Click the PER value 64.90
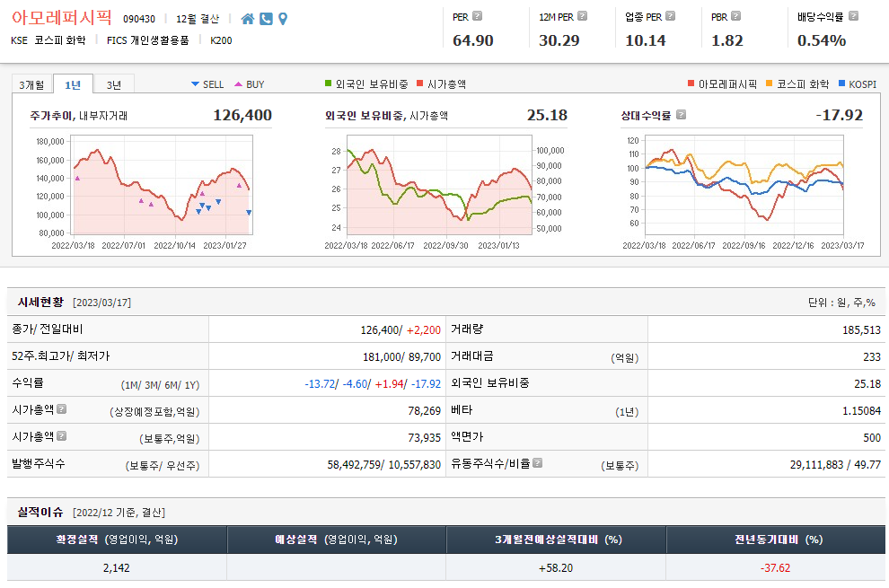Image resolution: width=889 pixels, height=588 pixels. (473, 40)
